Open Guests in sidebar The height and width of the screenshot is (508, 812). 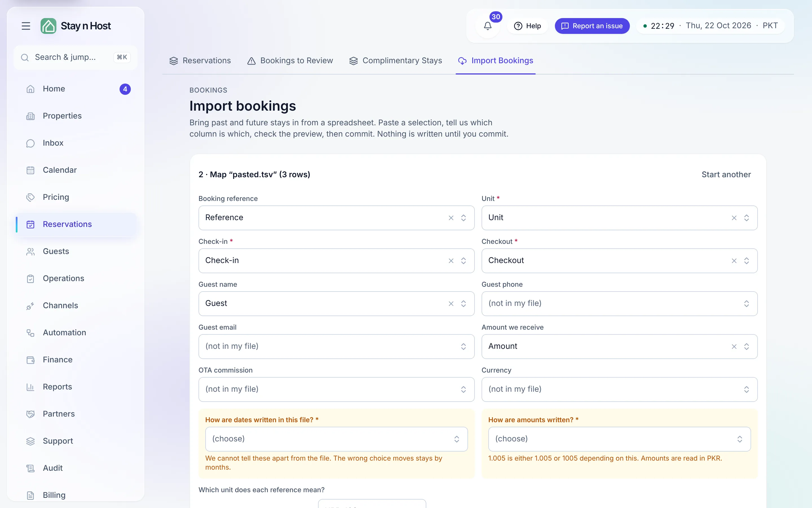(x=76, y=252)
